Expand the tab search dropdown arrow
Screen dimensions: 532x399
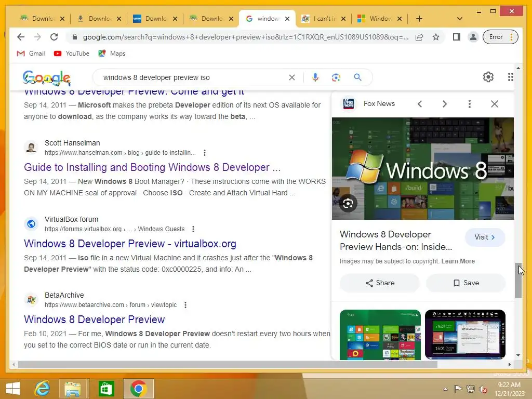[x=460, y=19]
